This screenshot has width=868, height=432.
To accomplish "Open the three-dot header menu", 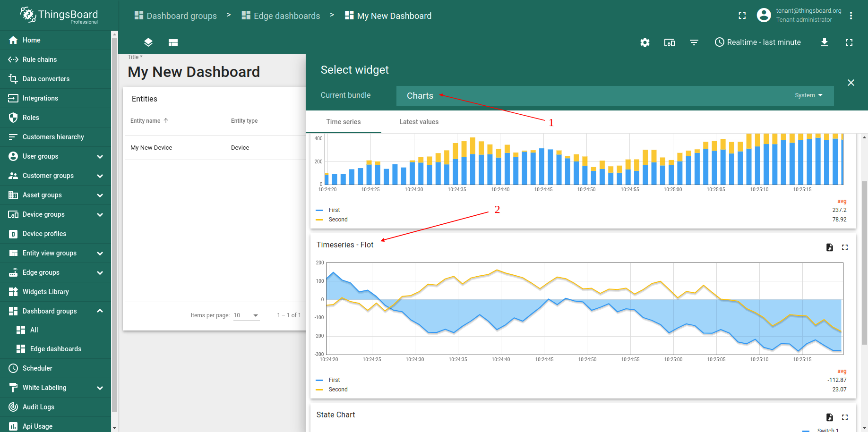I will 851,16.
